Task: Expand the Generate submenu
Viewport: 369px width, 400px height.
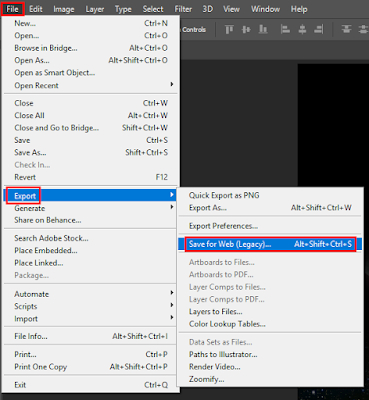Action: pos(91,208)
